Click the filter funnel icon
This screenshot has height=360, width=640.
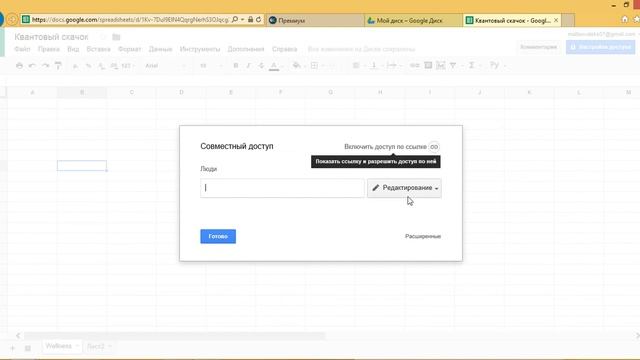tap(453, 66)
